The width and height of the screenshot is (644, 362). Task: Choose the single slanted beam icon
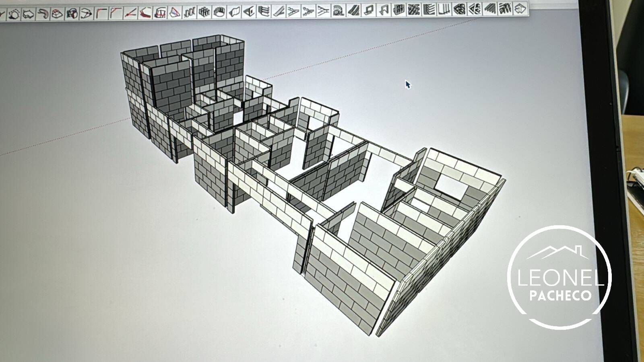click(x=278, y=11)
